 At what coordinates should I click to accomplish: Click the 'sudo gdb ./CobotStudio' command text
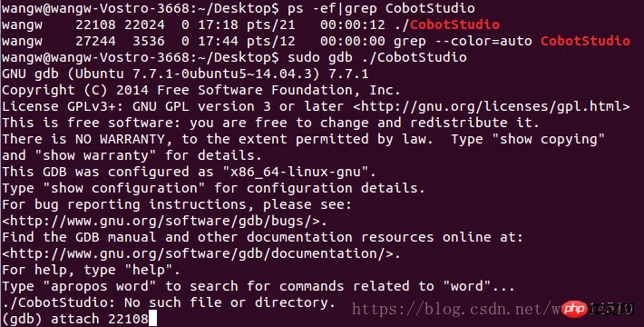(x=377, y=57)
